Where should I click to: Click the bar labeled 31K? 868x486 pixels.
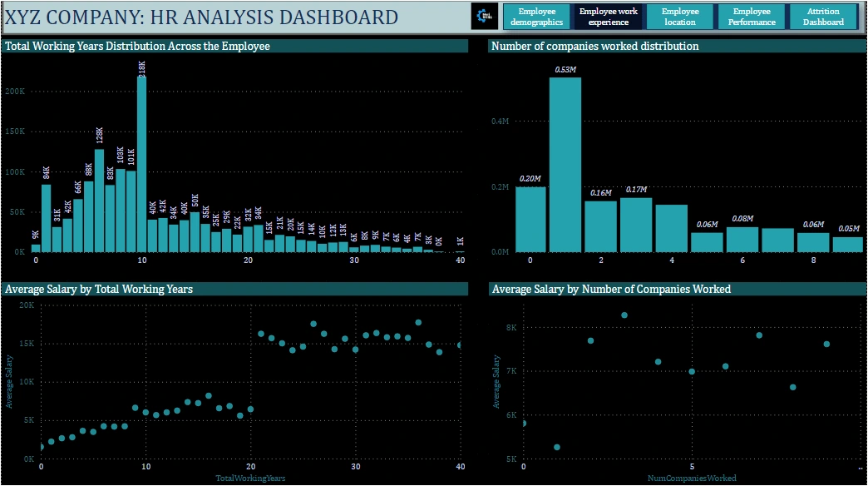(x=57, y=240)
